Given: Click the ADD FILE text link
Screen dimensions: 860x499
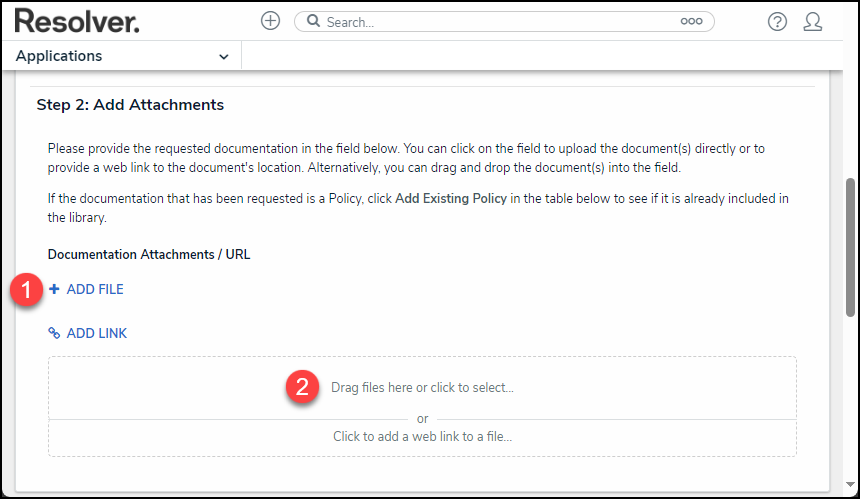Looking at the screenshot, I should 95,289.
